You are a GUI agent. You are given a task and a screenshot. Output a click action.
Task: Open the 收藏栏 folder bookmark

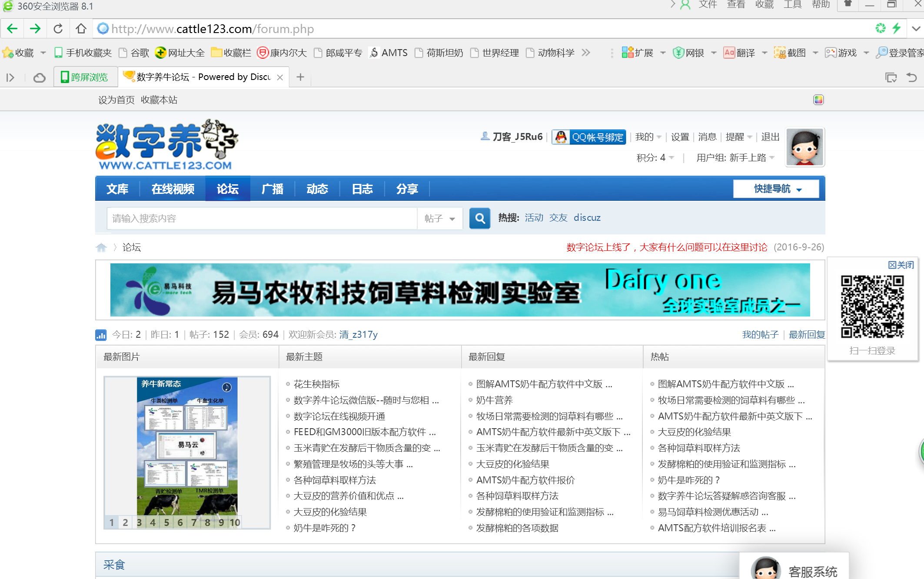(x=231, y=53)
